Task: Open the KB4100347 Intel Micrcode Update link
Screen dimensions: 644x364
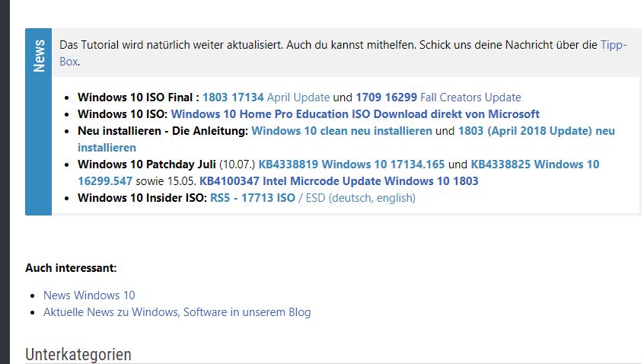Action: coord(339,181)
